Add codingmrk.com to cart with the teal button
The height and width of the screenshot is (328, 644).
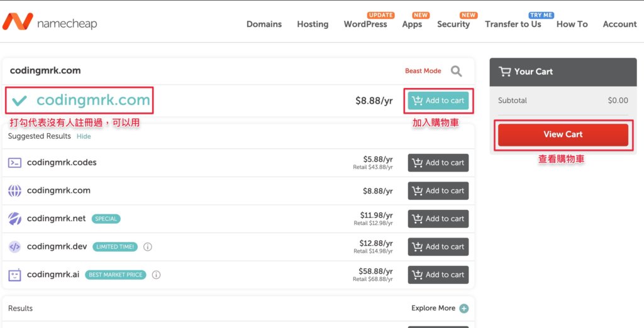438,101
